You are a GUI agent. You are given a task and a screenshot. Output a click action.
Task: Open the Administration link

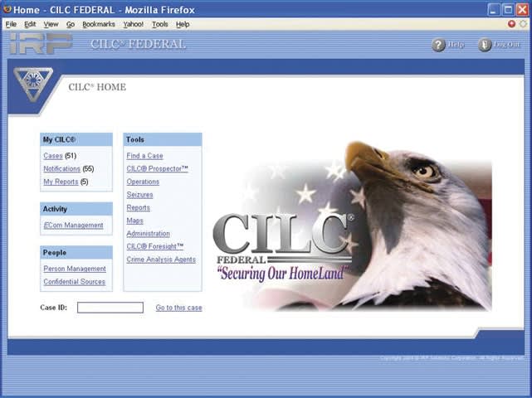tap(148, 234)
